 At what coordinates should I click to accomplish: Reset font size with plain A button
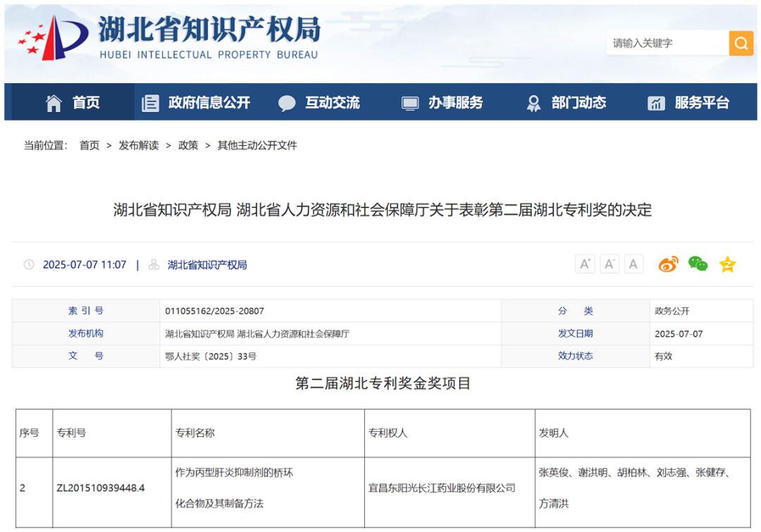633,264
